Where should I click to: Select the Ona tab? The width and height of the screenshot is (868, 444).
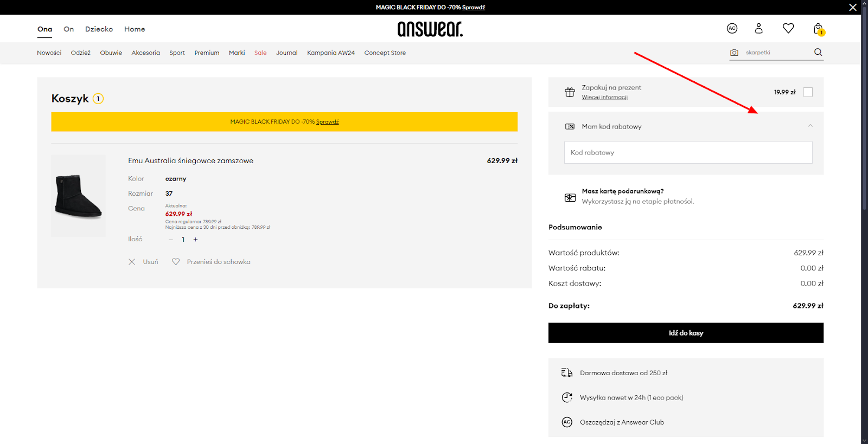point(44,29)
